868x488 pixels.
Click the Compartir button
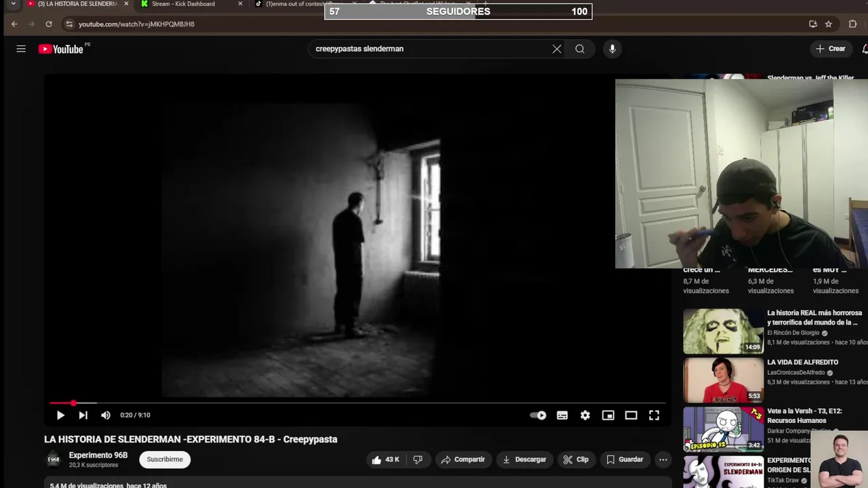coord(462,460)
